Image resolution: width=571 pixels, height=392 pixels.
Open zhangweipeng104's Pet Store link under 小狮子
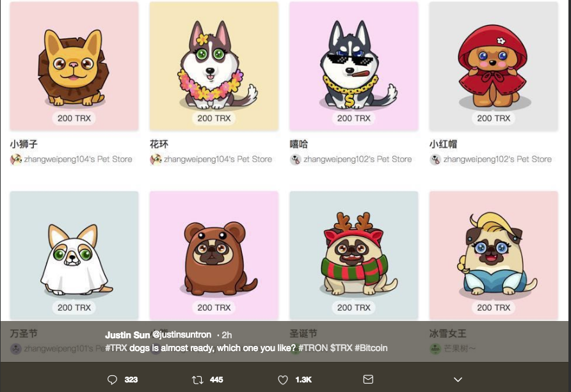tap(78, 159)
